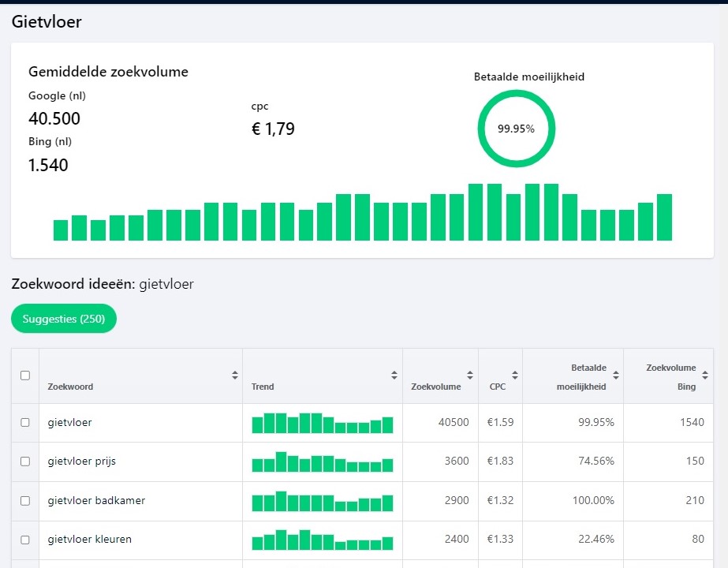
Task: Check the box for gietvloer prijs row
Action: (x=25, y=461)
